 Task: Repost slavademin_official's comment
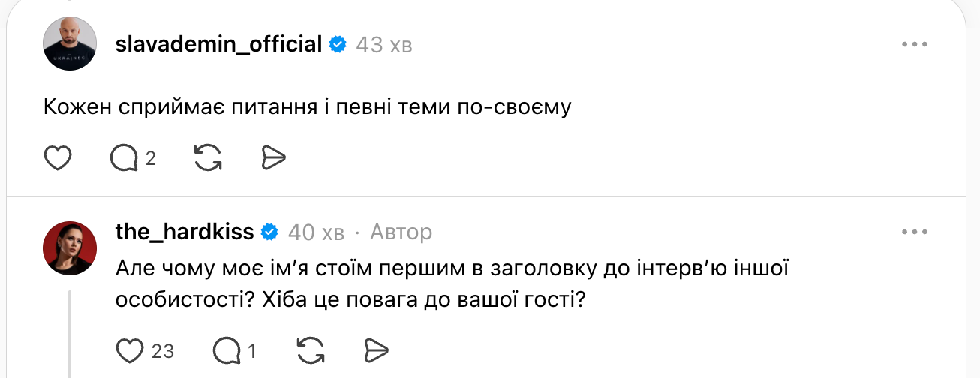point(208,158)
